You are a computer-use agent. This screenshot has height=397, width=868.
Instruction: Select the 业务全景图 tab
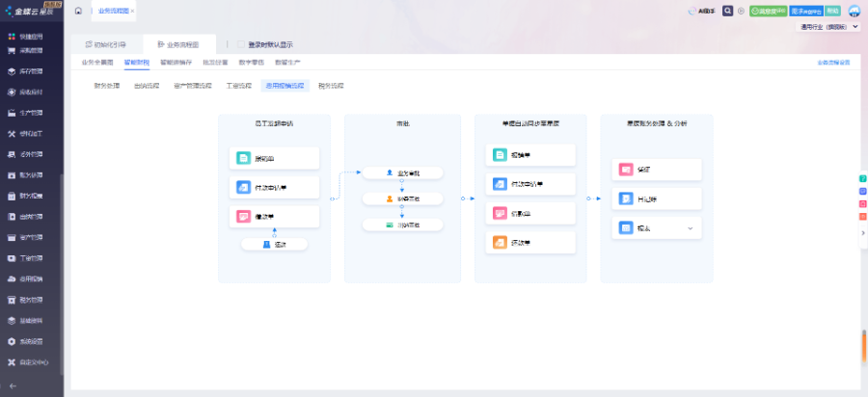pos(97,63)
